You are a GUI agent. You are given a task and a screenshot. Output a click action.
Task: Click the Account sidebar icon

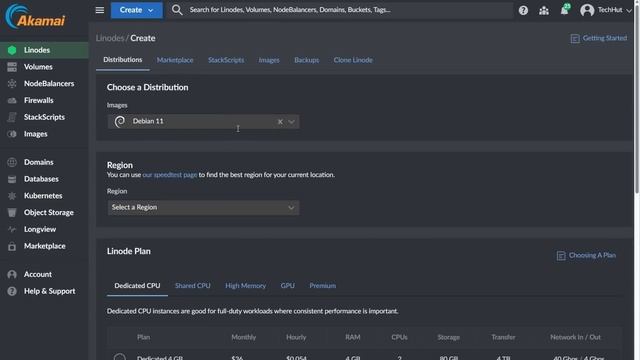12,274
